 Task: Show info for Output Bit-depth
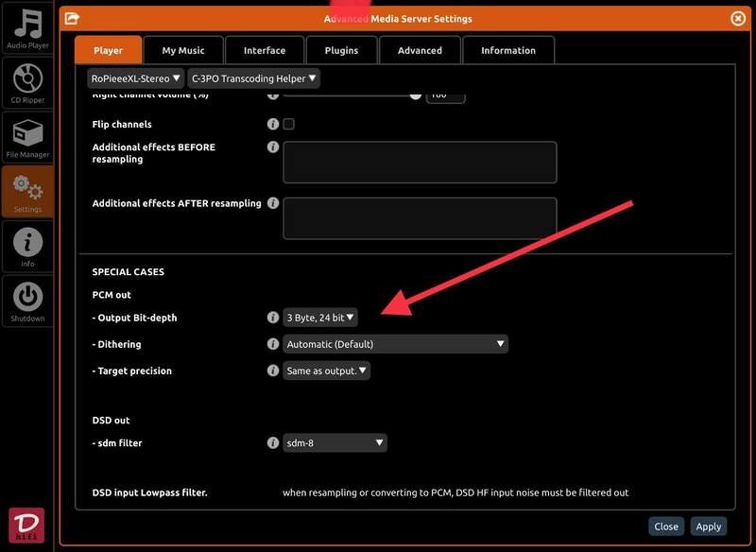(273, 318)
